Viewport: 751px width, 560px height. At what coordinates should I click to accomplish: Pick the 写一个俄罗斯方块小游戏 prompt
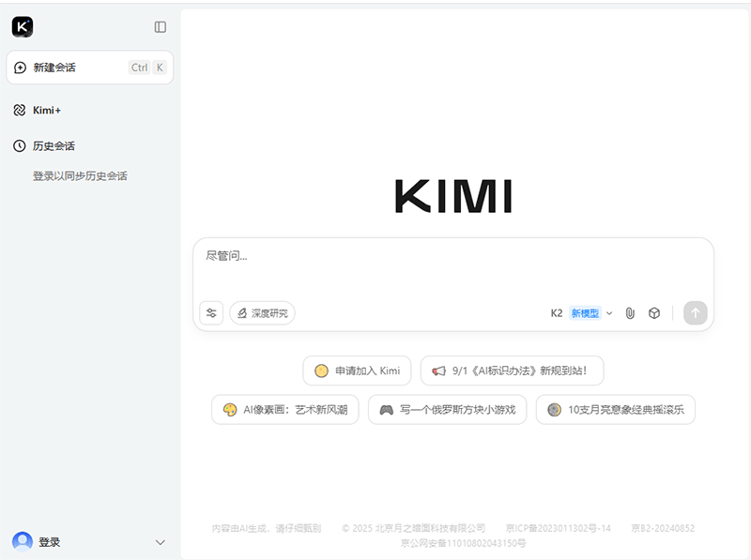click(447, 410)
